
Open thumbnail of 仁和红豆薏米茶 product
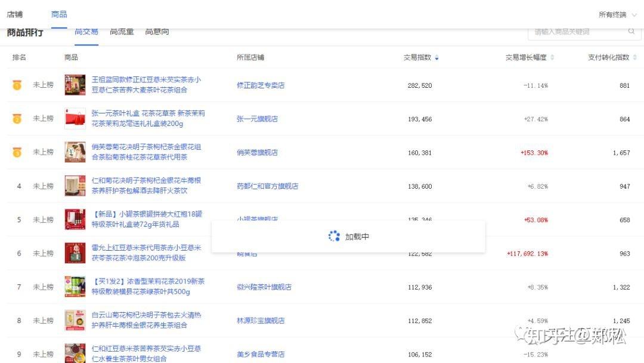tap(75, 353)
